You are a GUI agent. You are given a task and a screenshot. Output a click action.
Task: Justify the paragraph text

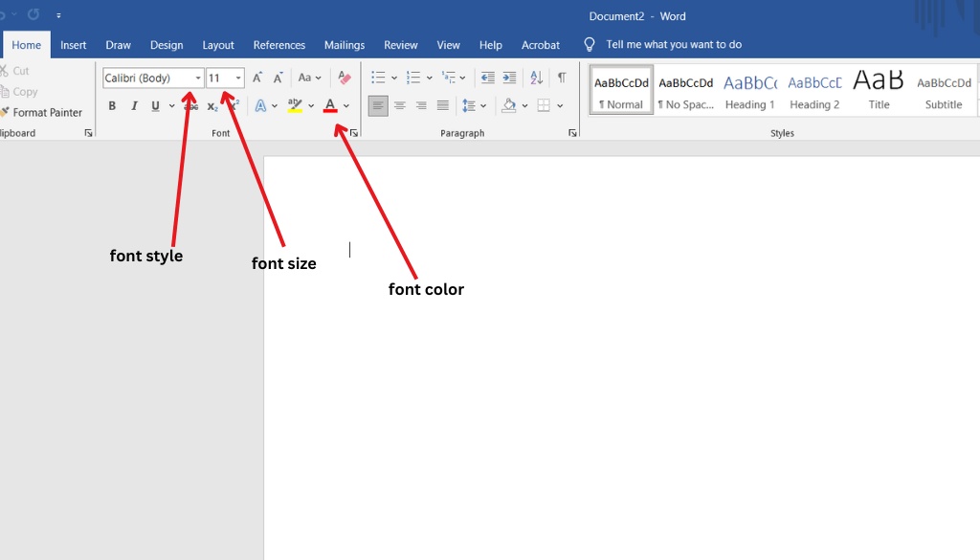pos(442,105)
